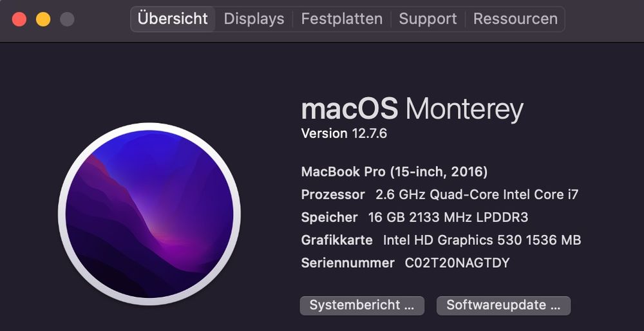The height and width of the screenshot is (331, 644).
Task: Click the Softwareupdate button
Action: tap(503, 305)
